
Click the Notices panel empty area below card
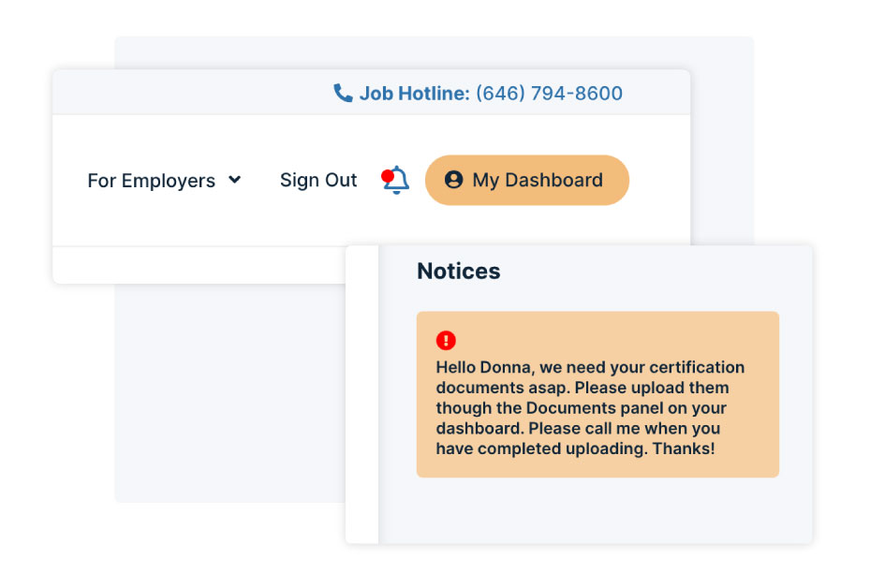[x=596, y=510]
